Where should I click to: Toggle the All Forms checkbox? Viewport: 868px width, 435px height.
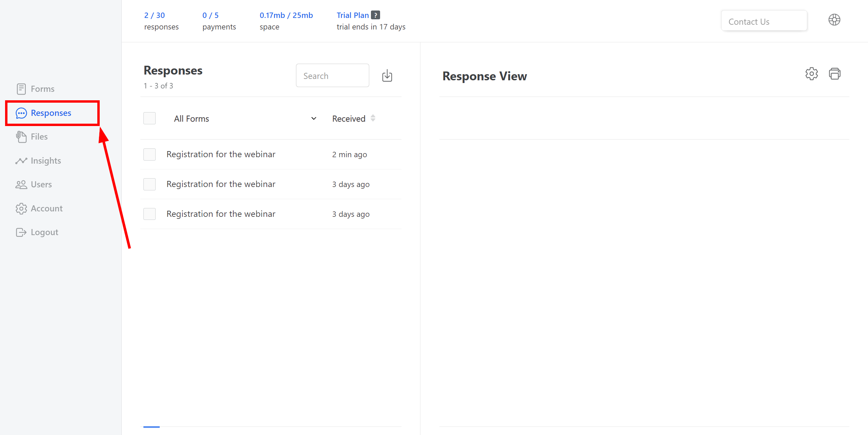(x=149, y=119)
